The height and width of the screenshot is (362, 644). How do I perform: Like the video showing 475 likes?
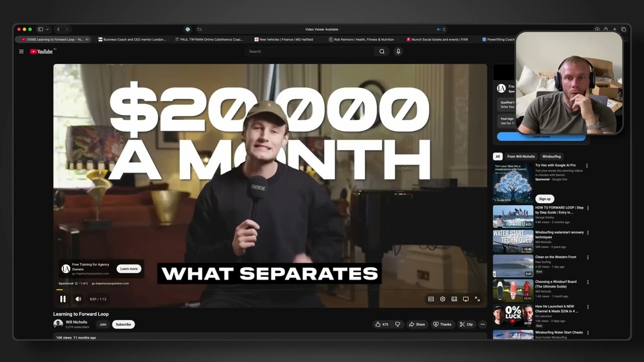(x=382, y=324)
